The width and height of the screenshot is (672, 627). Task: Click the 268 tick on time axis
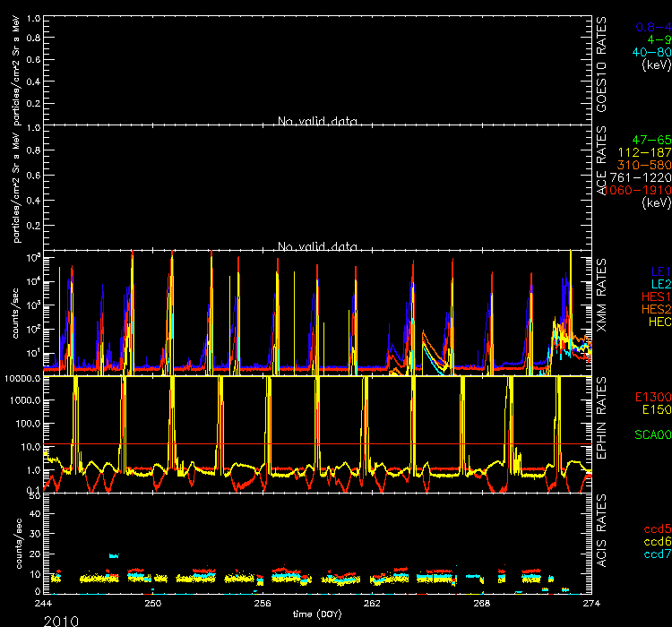pos(481,604)
